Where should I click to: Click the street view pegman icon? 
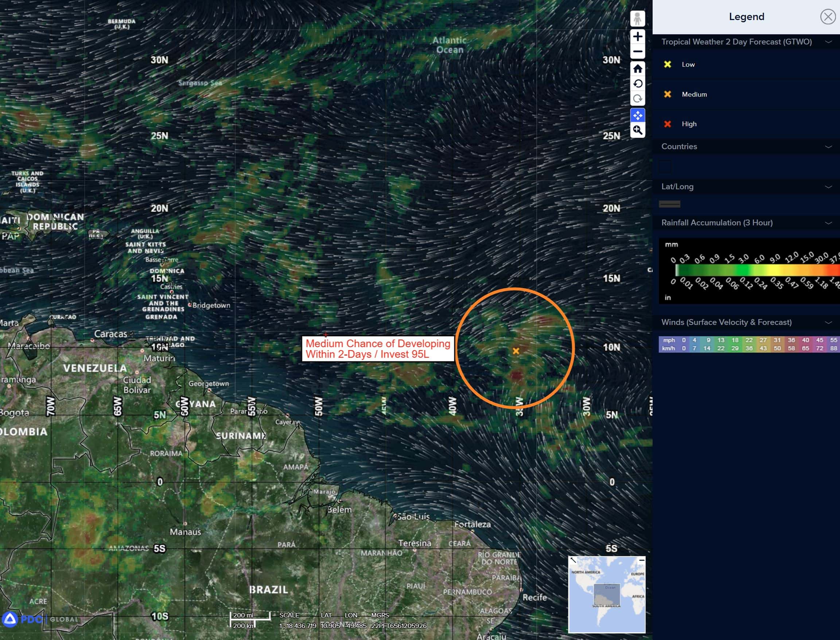(637, 19)
